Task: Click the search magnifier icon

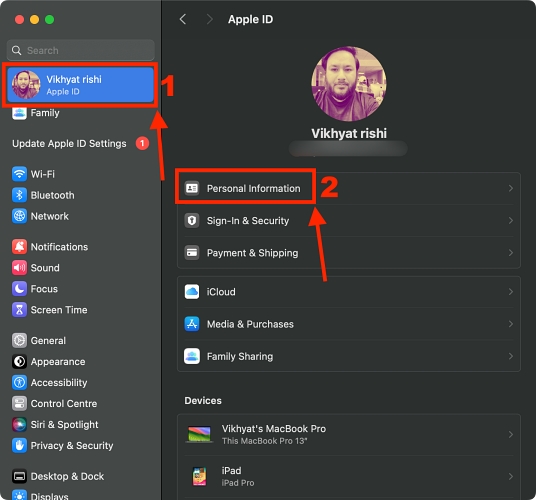Action: [x=16, y=51]
